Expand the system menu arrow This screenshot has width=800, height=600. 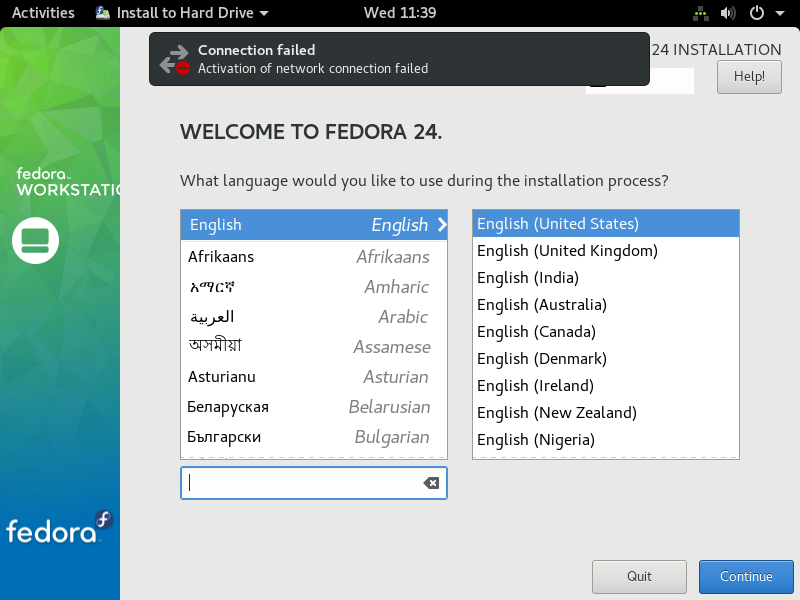click(x=780, y=14)
